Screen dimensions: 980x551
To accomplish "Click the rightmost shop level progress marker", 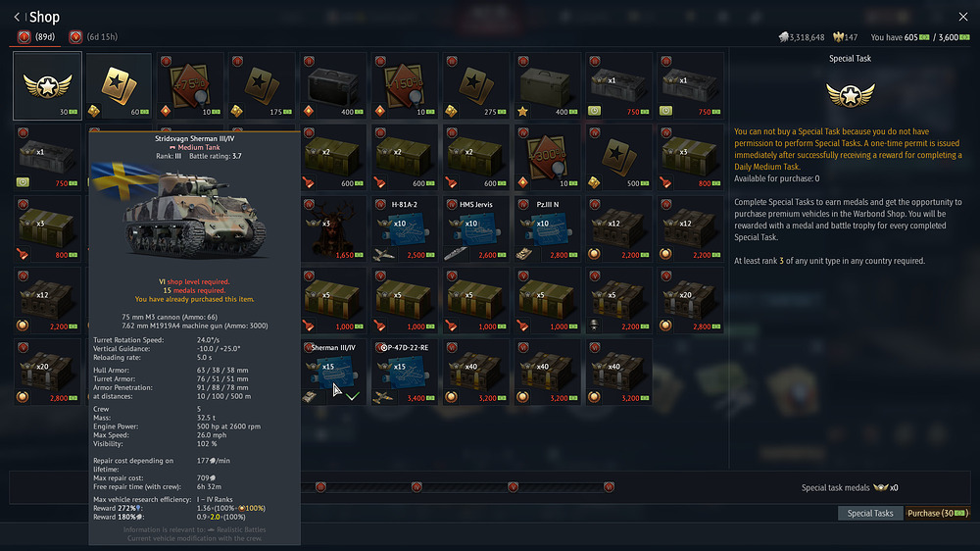I will pos(609,486).
